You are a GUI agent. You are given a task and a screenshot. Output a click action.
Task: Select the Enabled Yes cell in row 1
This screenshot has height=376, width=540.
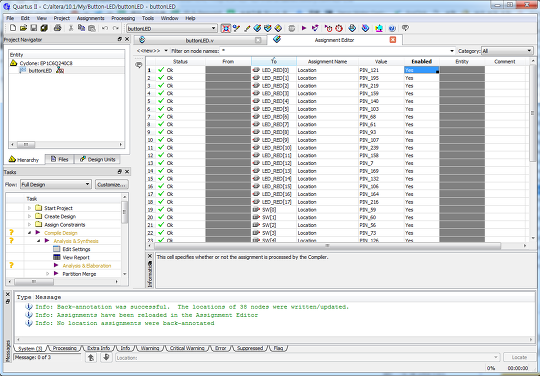tap(422, 70)
